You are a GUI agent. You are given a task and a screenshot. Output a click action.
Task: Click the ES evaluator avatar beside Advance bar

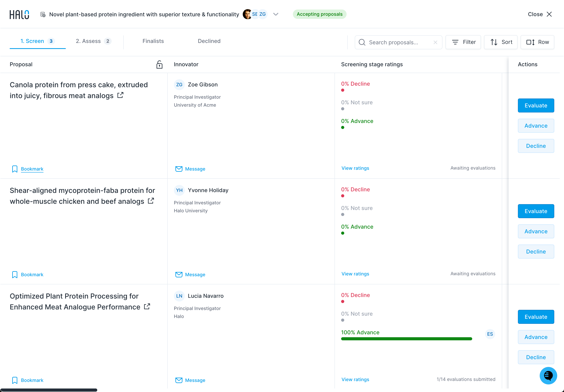490,334
